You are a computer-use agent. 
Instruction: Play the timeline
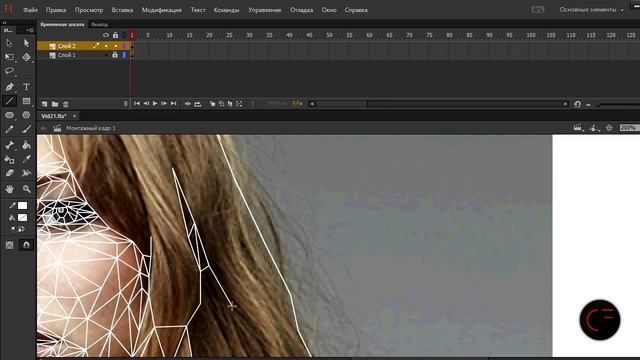[155, 104]
